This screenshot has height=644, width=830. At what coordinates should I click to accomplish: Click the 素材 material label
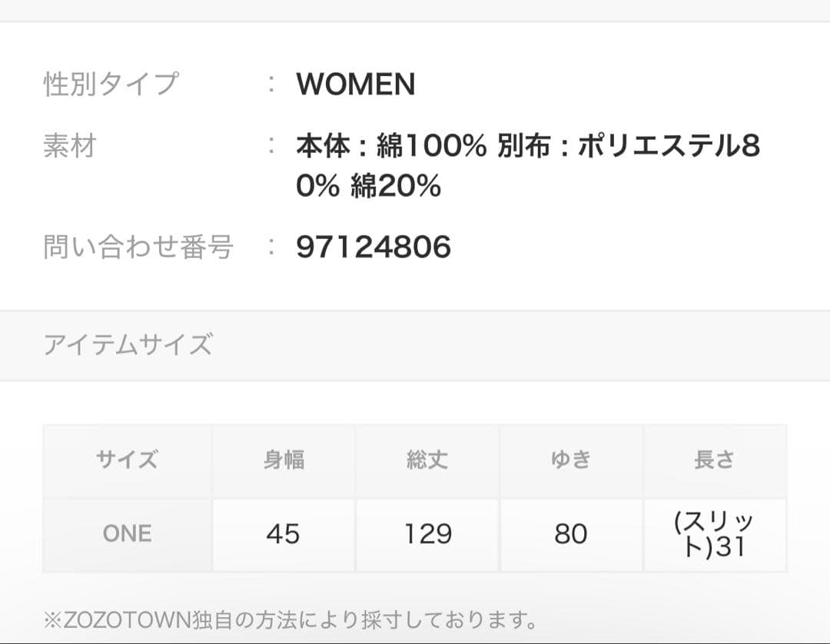coord(69,145)
